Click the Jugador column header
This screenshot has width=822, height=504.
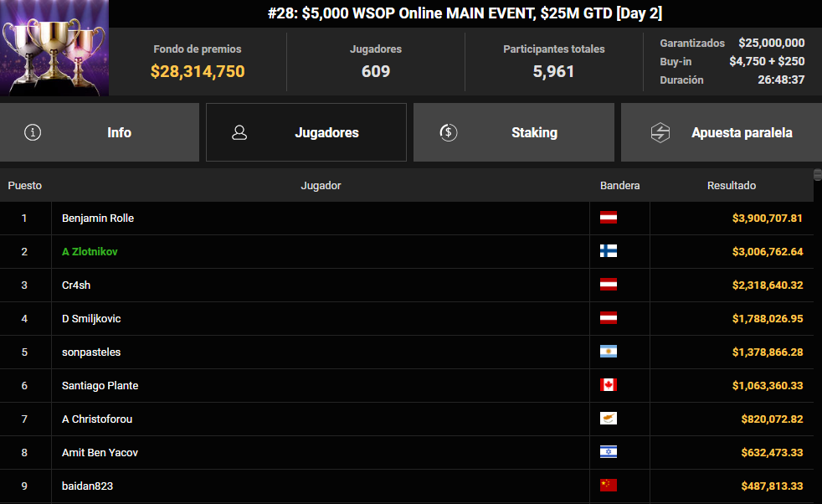[321, 185]
